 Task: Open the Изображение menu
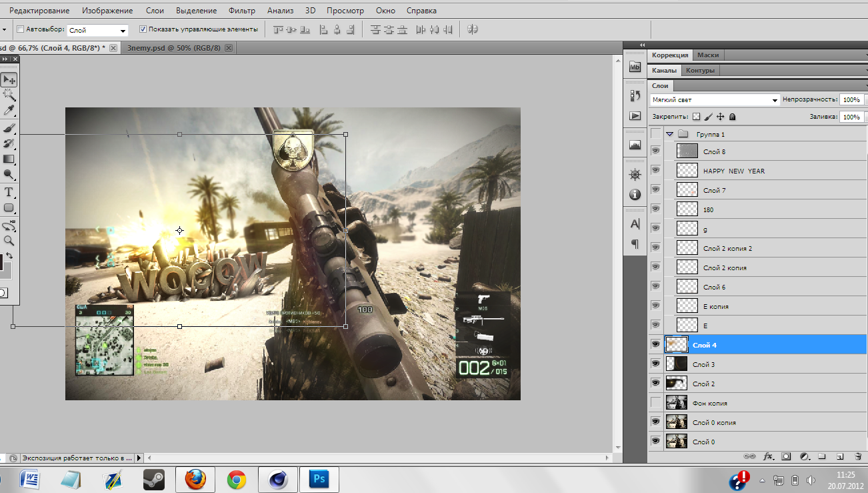(107, 11)
